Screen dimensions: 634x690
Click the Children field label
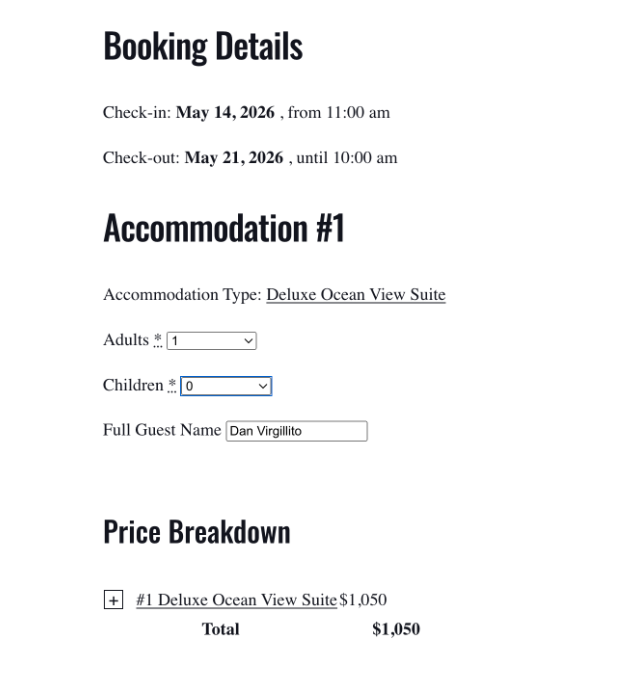(133, 385)
